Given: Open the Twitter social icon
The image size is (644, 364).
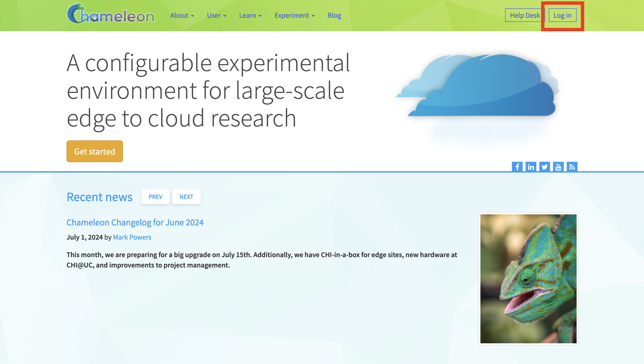Looking at the screenshot, I should (544, 167).
